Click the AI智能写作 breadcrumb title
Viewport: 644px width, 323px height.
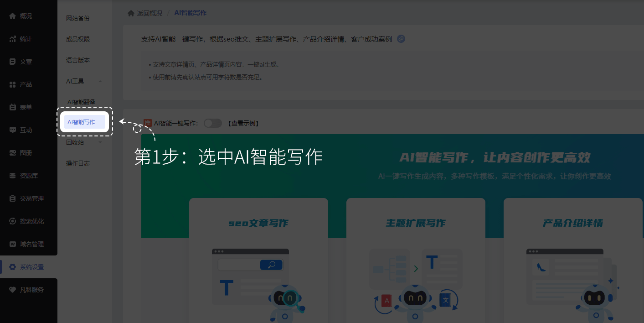tap(191, 13)
